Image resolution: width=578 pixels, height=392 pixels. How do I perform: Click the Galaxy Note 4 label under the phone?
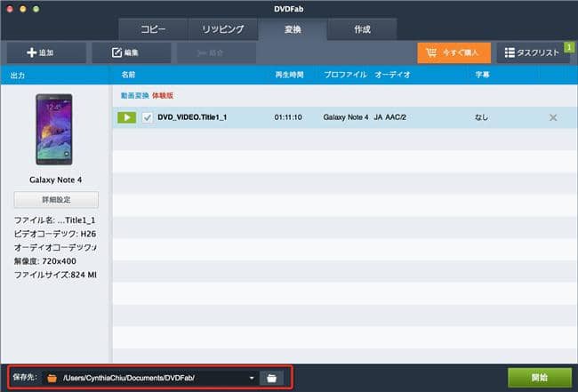pyautogui.click(x=56, y=180)
